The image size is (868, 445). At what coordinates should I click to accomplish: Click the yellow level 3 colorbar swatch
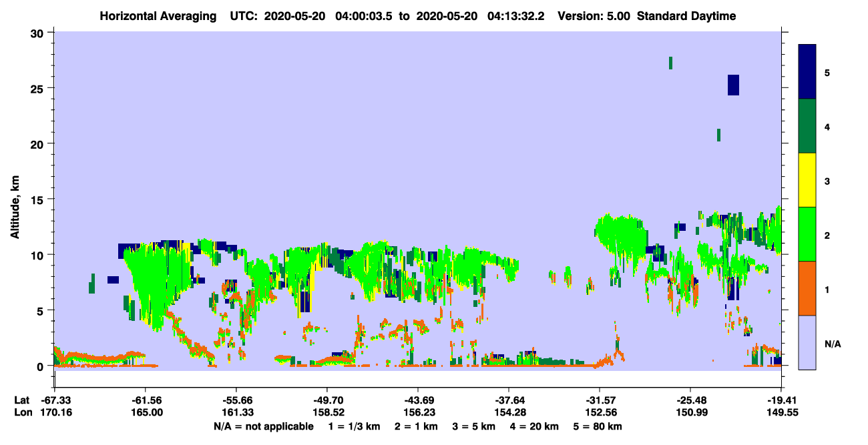[807, 180]
